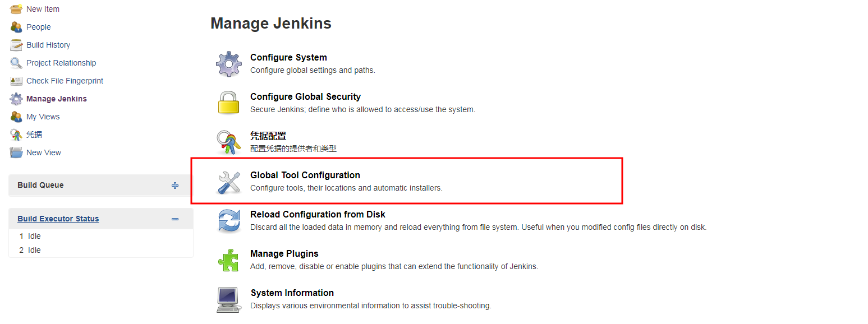Open Configure Global Security heading link
Viewport: 868px width, 324px height.
click(x=305, y=96)
